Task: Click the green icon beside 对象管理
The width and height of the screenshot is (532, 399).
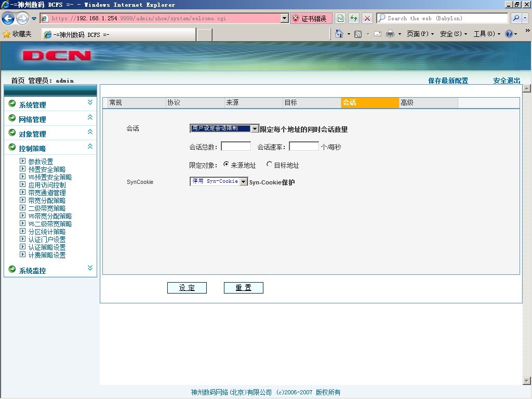Action: coord(12,132)
